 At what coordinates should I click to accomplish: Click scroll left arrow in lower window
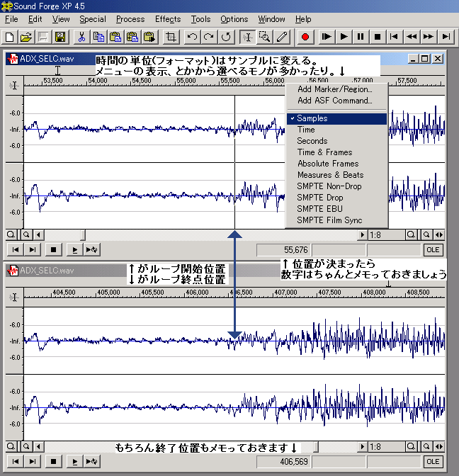[x=38, y=447]
